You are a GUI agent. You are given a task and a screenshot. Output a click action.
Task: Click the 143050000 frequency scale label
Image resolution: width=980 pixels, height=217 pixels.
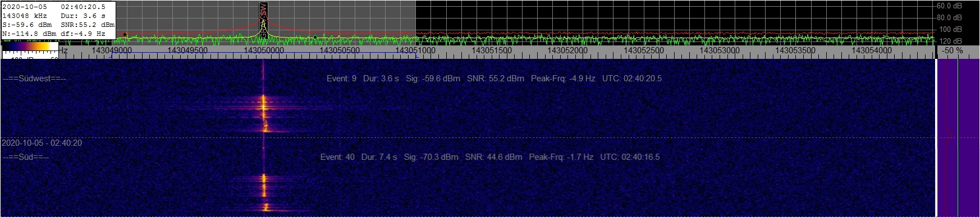263,50
